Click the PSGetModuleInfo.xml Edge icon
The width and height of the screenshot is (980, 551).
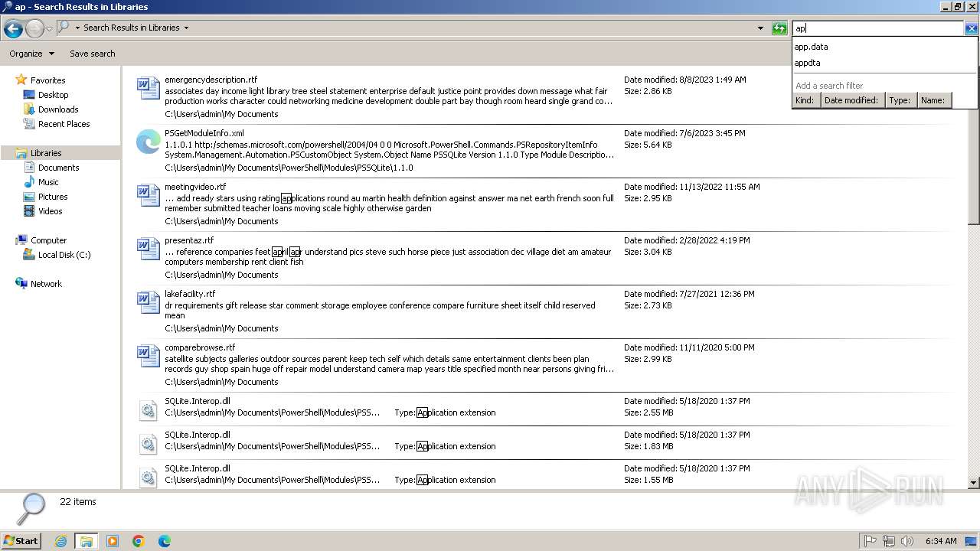tap(148, 142)
